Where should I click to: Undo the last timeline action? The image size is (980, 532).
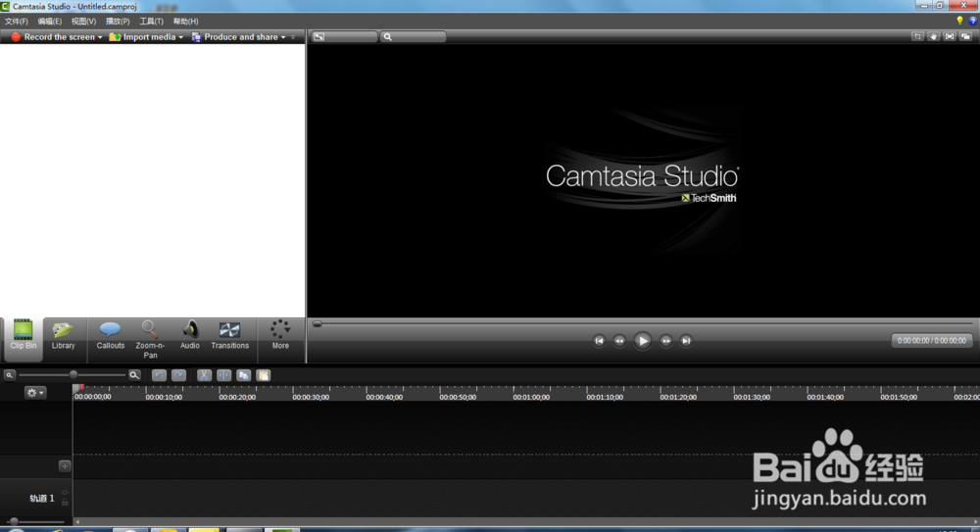(159, 375)
